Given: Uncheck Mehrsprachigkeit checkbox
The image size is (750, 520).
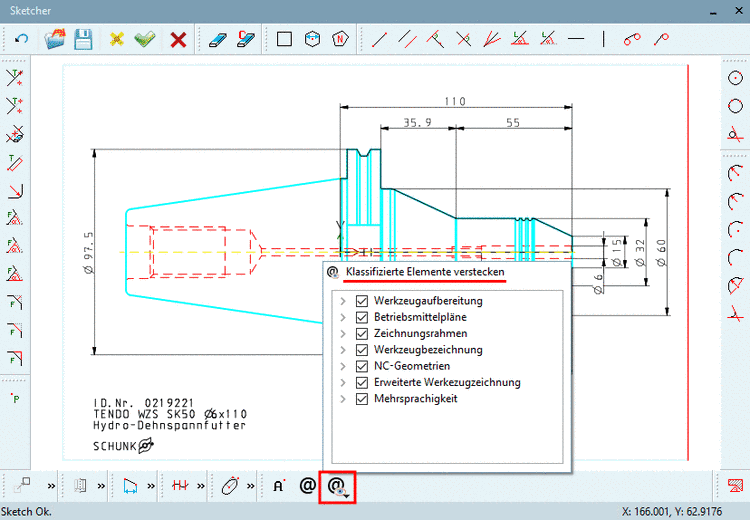Looking at the screenshot, I should tap(362, 398).
